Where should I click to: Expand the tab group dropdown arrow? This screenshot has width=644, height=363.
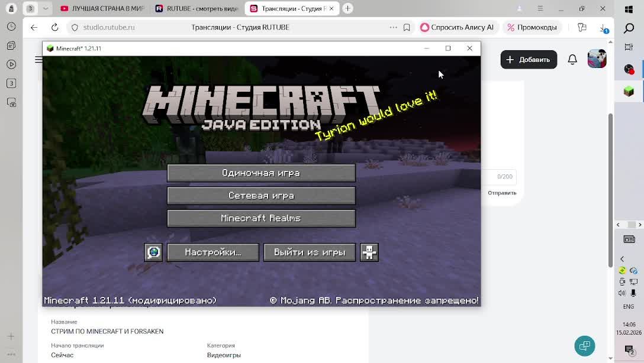point(46,8)
